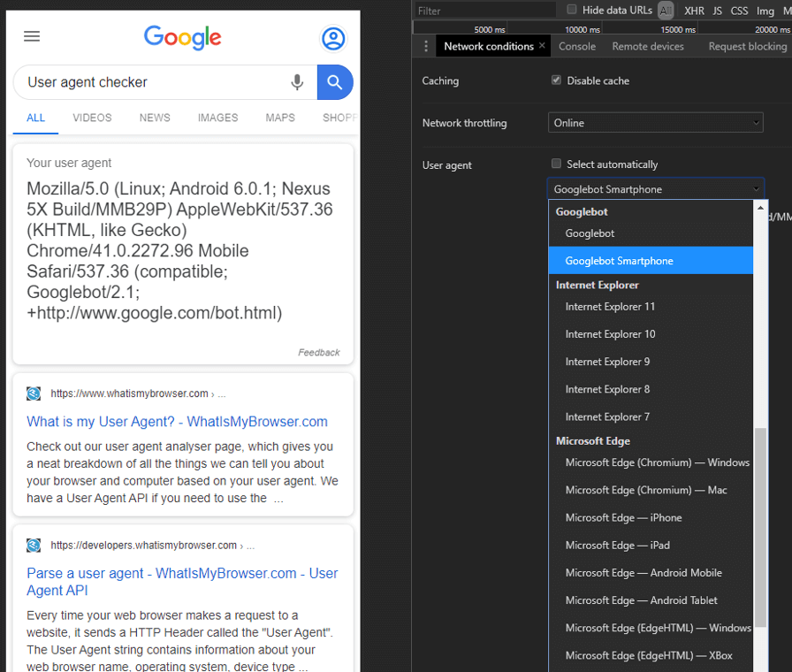Pick Internet Explorer 7 user agent
Screen dimensions: 792x672
pos(651,416)
